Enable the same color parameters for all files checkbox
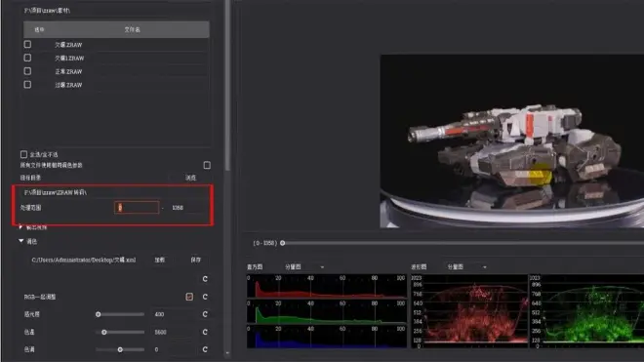This screenshot has height=362, width=644. [207, 165]
